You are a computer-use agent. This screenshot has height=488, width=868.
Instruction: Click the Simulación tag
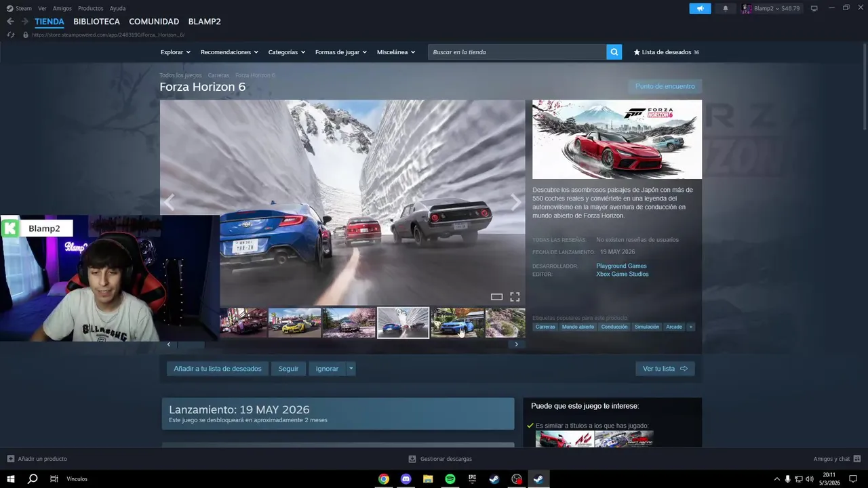647,327
